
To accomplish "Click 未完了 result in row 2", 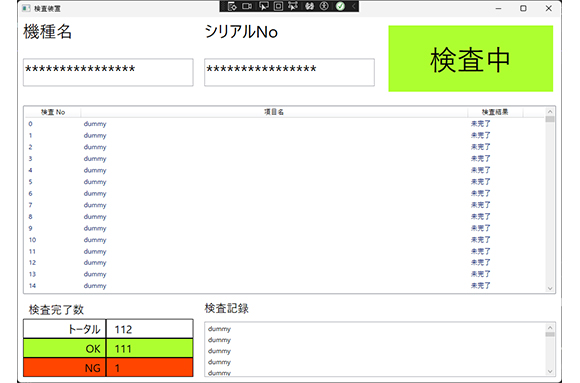I will pos(480,147).
